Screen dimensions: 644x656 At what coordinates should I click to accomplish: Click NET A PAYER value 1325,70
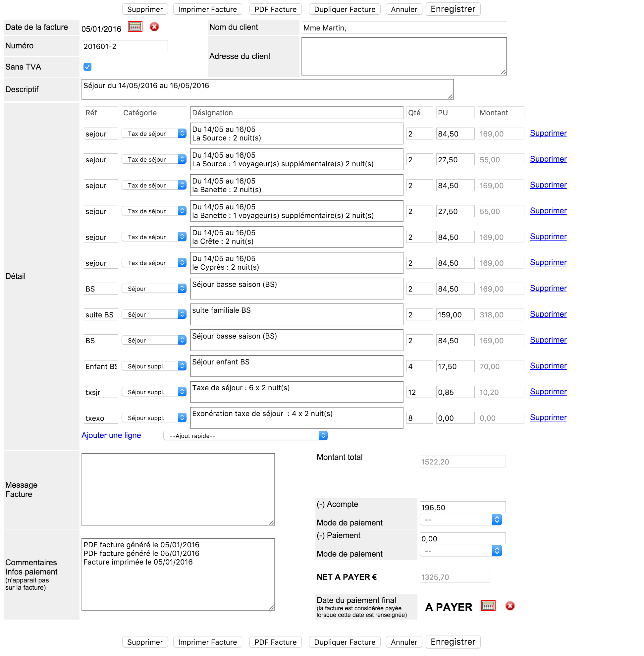click(x=455, y=577)
